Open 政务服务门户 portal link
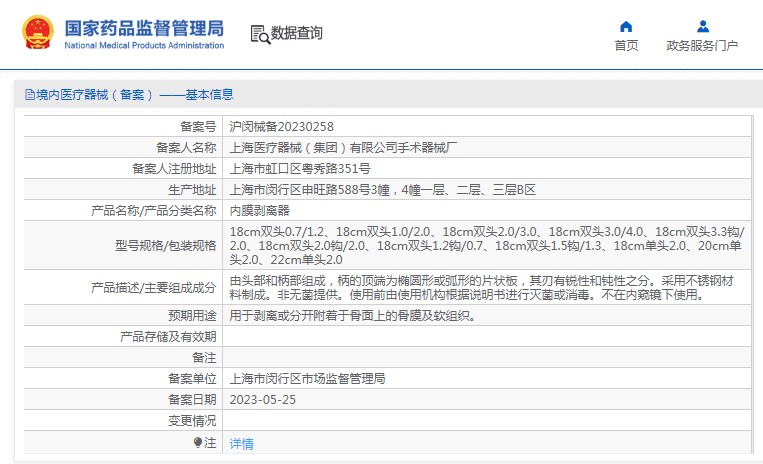Image resolution: width=763 pixels, height=464 pixels. [x=702, y=46]
